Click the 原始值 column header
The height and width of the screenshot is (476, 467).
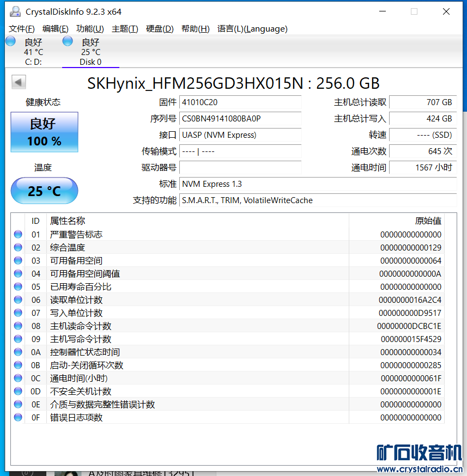[428, 221]
